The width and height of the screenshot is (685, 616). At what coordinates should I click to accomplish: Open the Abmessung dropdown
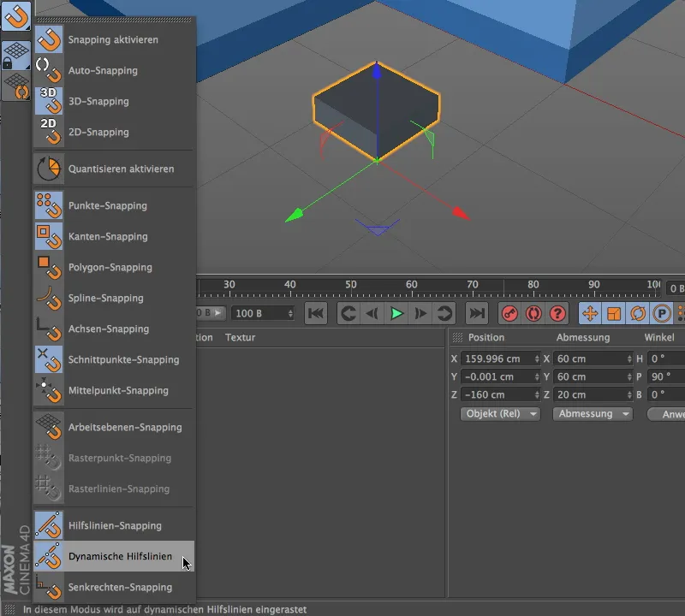click(592, 414)
